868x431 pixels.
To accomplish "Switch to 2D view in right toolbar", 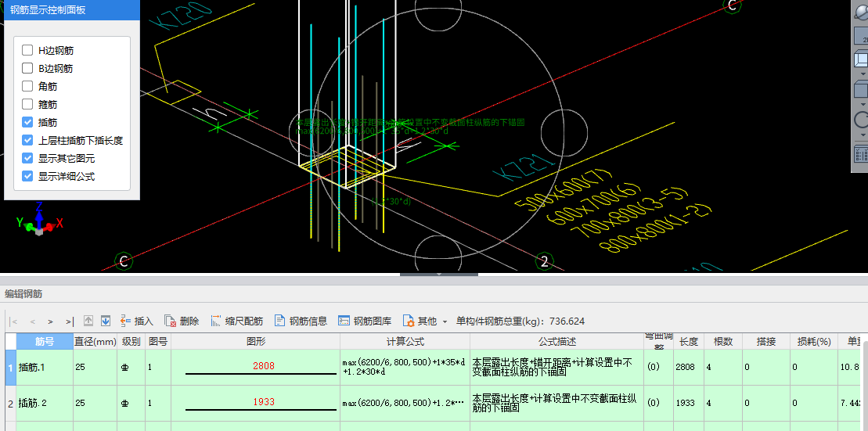I will click(863, 36).
